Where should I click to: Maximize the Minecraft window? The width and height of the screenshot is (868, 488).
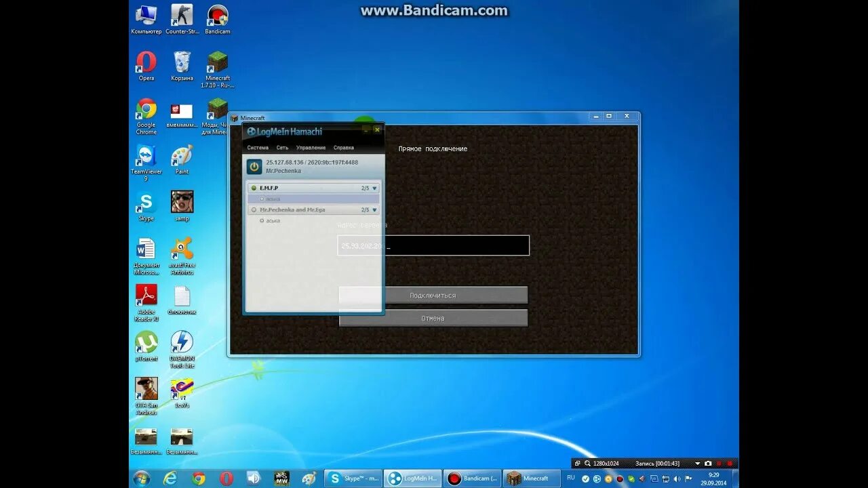(609, 117)
